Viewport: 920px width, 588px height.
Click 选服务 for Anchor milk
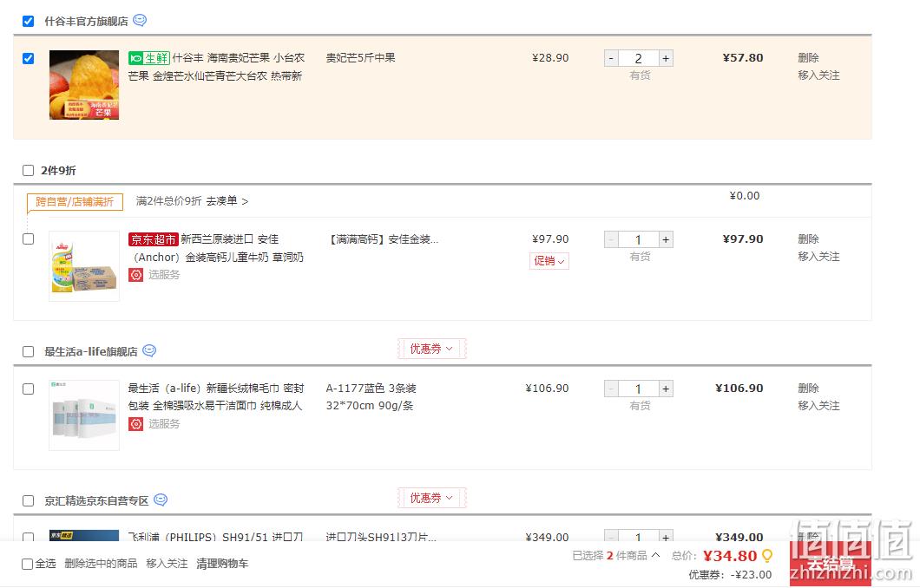point(164,274)
